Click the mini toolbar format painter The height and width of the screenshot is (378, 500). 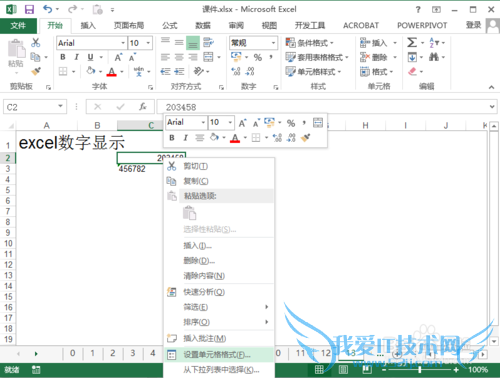coord(305,138)
